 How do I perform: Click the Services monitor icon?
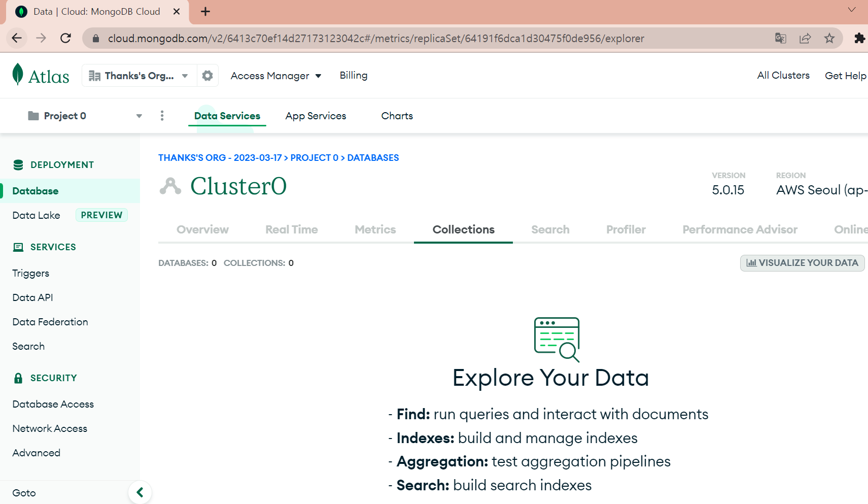pyautogui.click(x=18, y=247)
